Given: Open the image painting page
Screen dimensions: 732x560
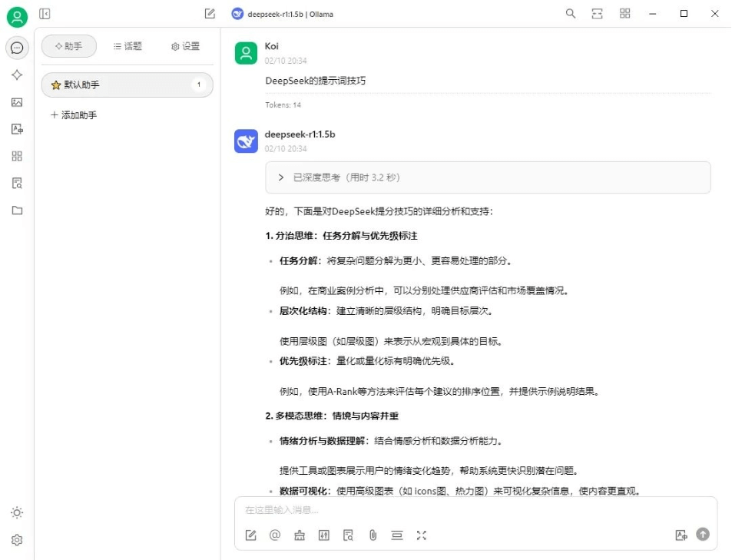Looking at the screenshot, I should (17, 102).
